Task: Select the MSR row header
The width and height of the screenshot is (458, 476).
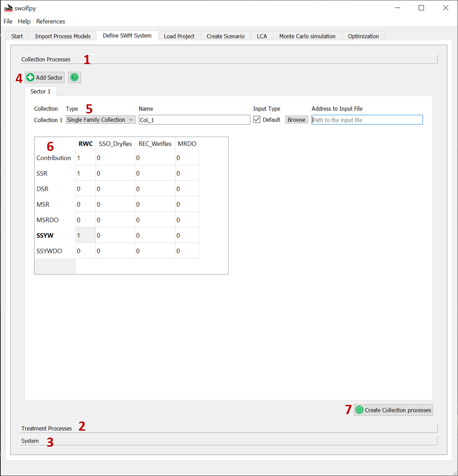Action: (x=55, y=204)
